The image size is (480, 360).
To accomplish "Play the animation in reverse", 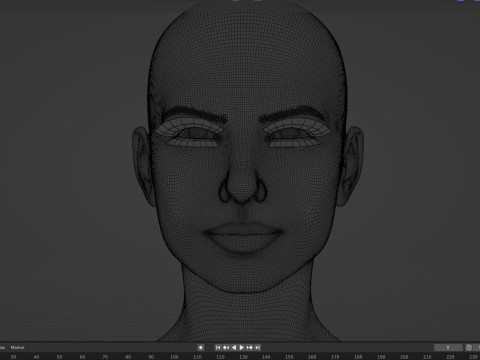I will (x=234, y=347).
